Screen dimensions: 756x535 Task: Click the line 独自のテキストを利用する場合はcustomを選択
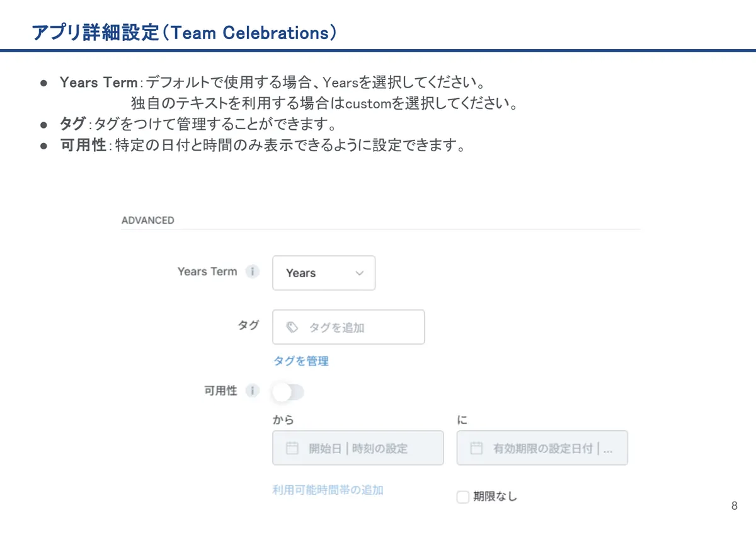click(x=324, y=103)
